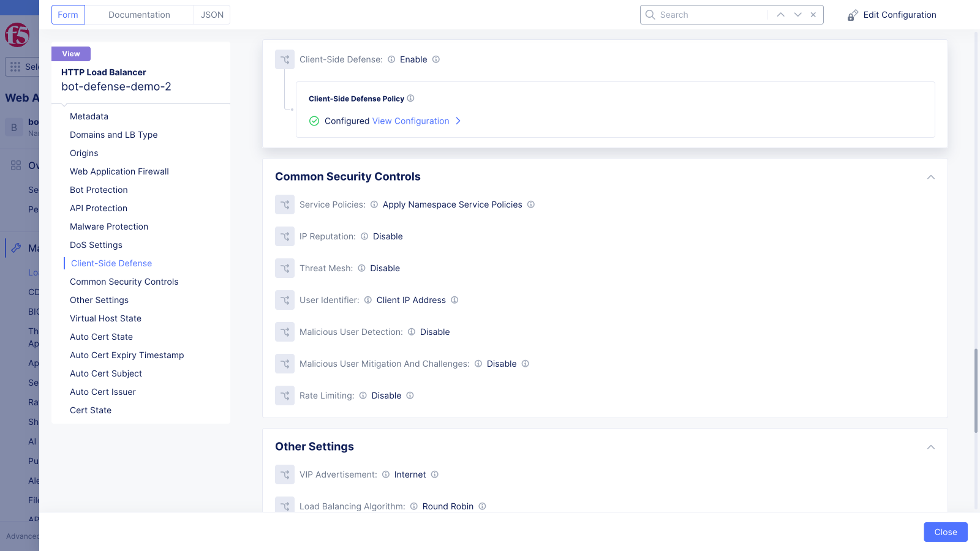
Task: Collapse the Common Security Controls section
Action: click(930, 177)
